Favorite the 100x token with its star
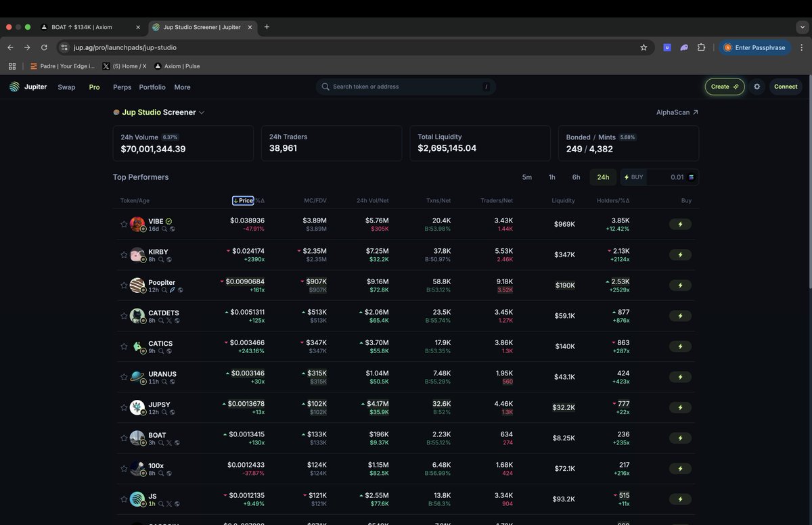The image size is (812, 525). (124, 469)
